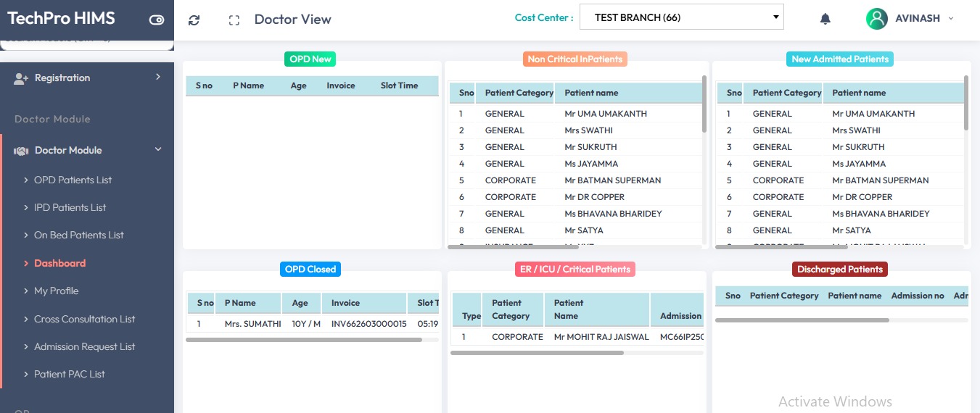
Task: Click the Registration user-plus icon
Action: click(21, 78)
